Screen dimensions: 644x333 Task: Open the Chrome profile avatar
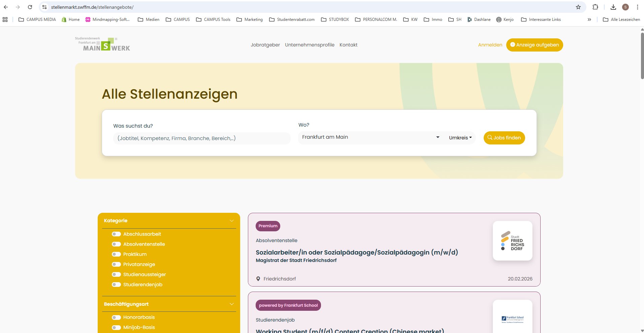(625, 7)
